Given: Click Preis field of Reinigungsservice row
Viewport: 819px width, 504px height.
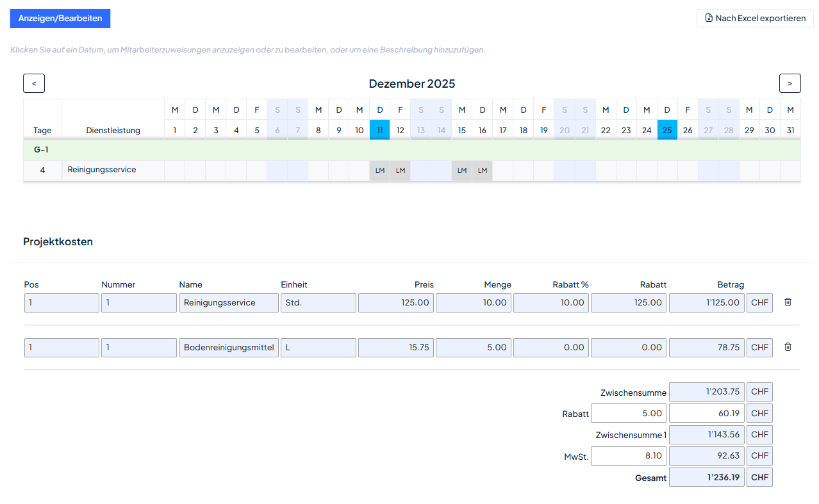Looking at the screenshot, I should 395,303.
